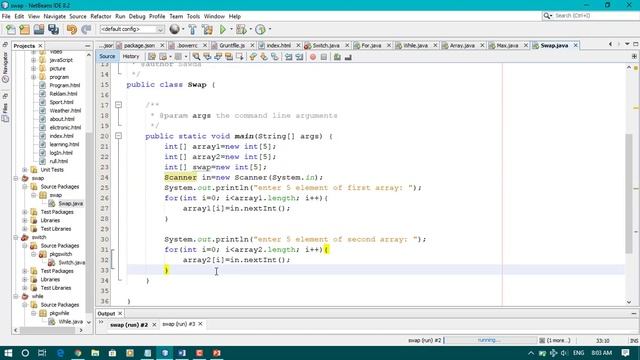Click the Shift Line Left editor icon
The width and height of the screenshot is (640, 360).
point(289,57)
